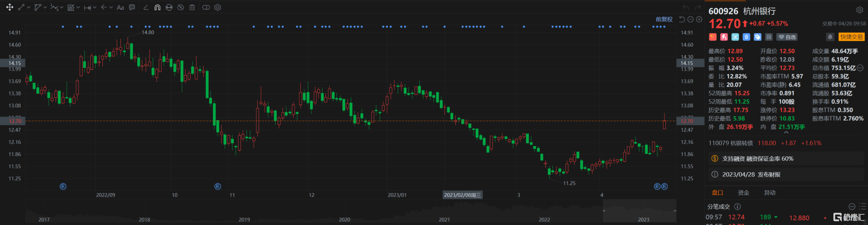Click the pink lightning level-1 icon
This screenshot has width=868, height=225.
coord(724,37)
